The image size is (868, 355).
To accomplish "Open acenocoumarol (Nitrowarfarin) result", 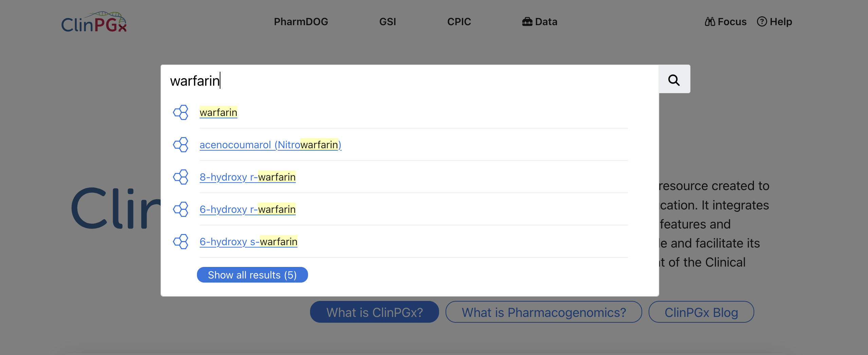I will click(270, 145).
